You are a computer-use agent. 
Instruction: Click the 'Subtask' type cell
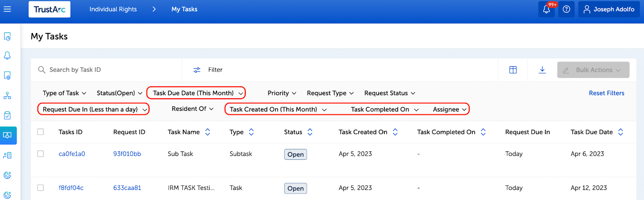(x=241, y=154)
